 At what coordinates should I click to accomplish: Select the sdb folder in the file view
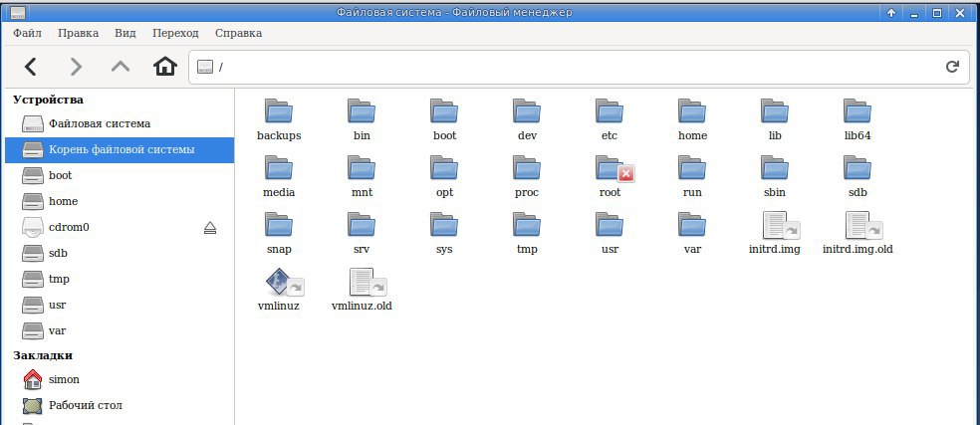857,176
